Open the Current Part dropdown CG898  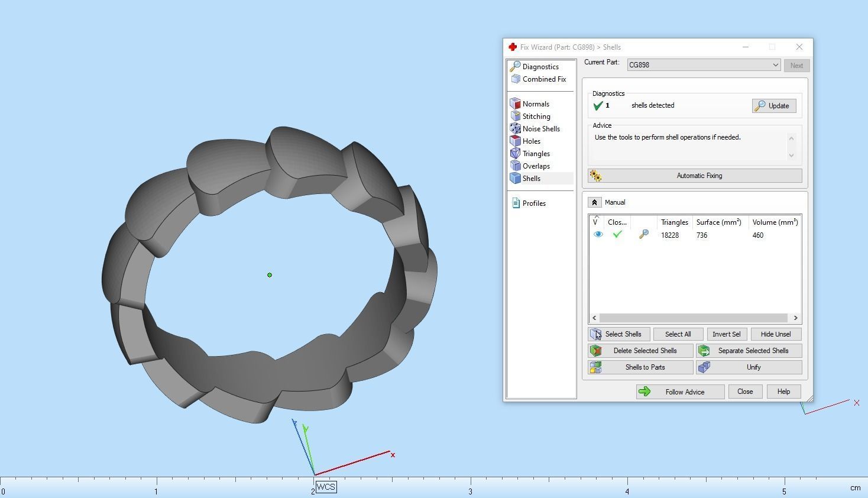click(x=704, y=65)
